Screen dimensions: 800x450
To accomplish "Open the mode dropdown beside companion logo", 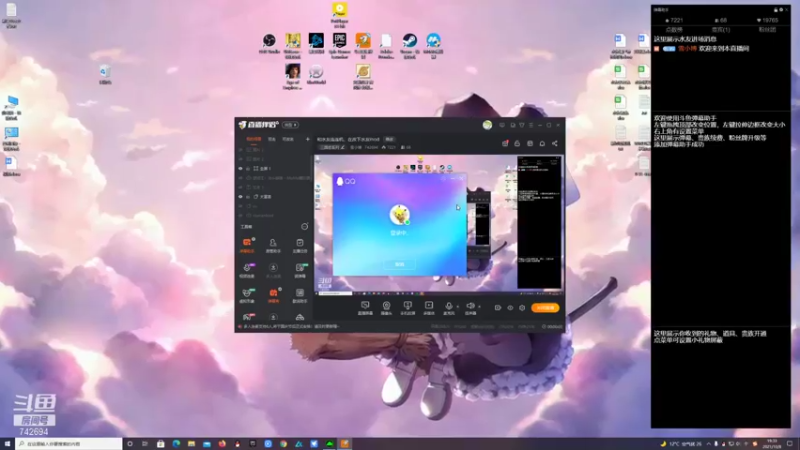I will [290, 125].
